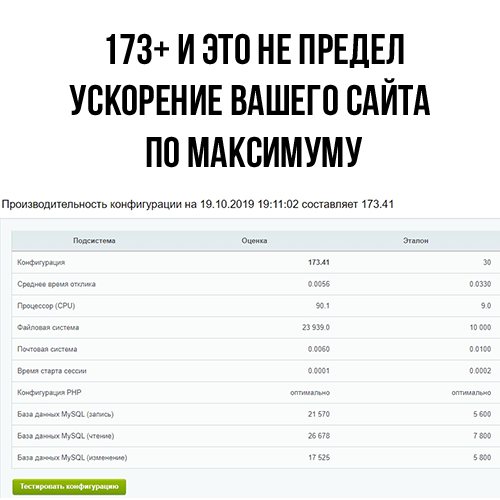The width and height of the screenshot is (500, 500).
Task: Select the Среднее время отклика row
Action: [256, 284]
